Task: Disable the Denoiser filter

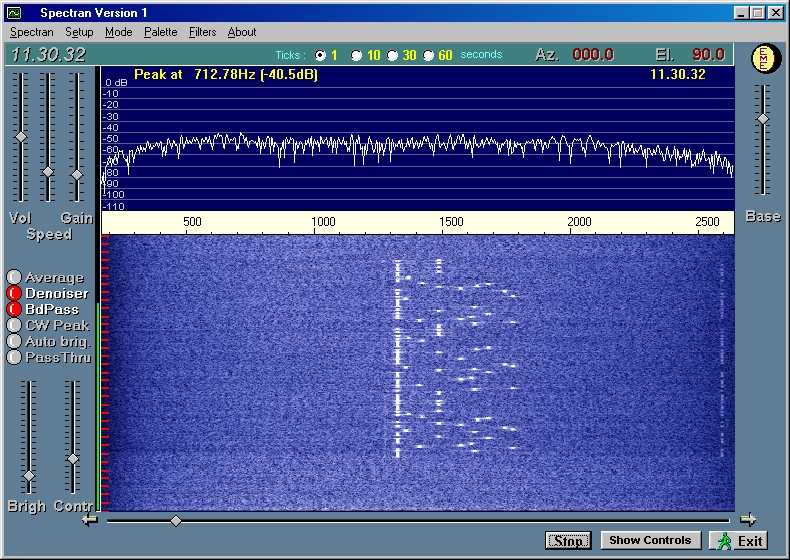Action: coord(14,294)
